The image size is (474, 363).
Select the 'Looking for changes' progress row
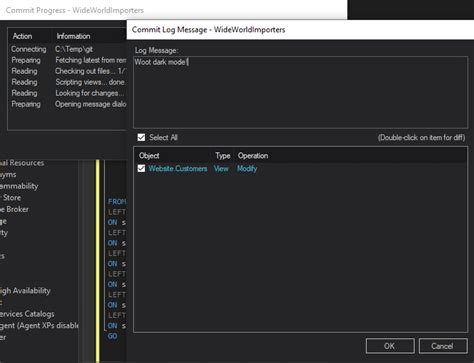pos(68,93)
